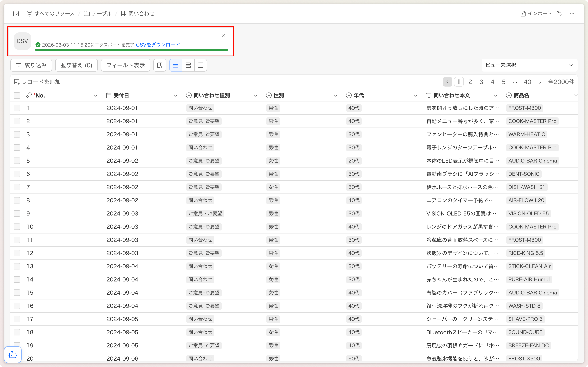Image resolution: width=588 pixels, height=367 pixels.
Task: Toggle the sidebar panel icon
Action: [x=16, y=14]
